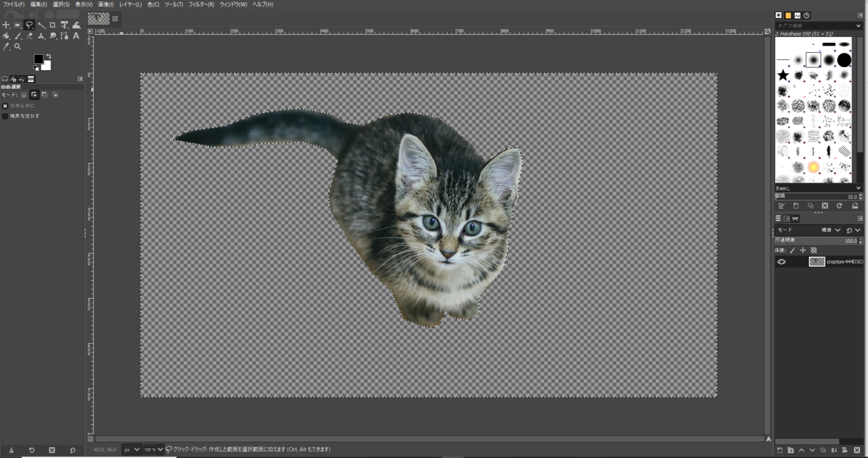Close the image tab with X button
Viewport: 868px width, 458px height.
114,19
